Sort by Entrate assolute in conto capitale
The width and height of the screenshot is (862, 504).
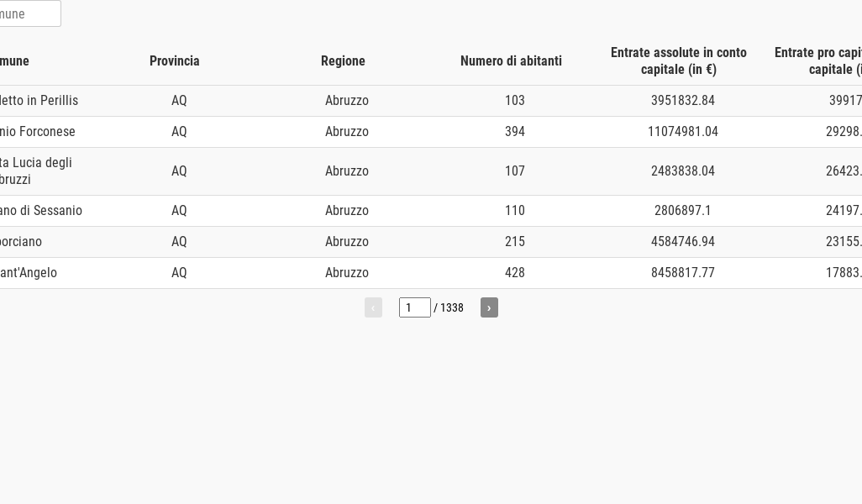pyautogui.click(x=678, y=61)
